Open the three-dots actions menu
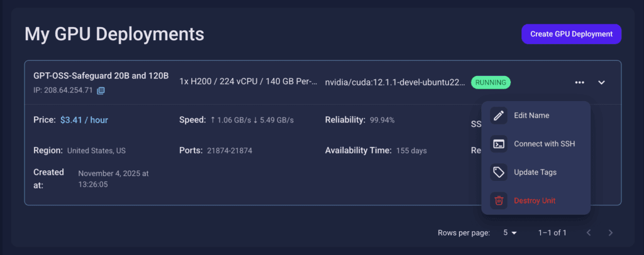This screenshot has height=255, width=644. [579, 82]
